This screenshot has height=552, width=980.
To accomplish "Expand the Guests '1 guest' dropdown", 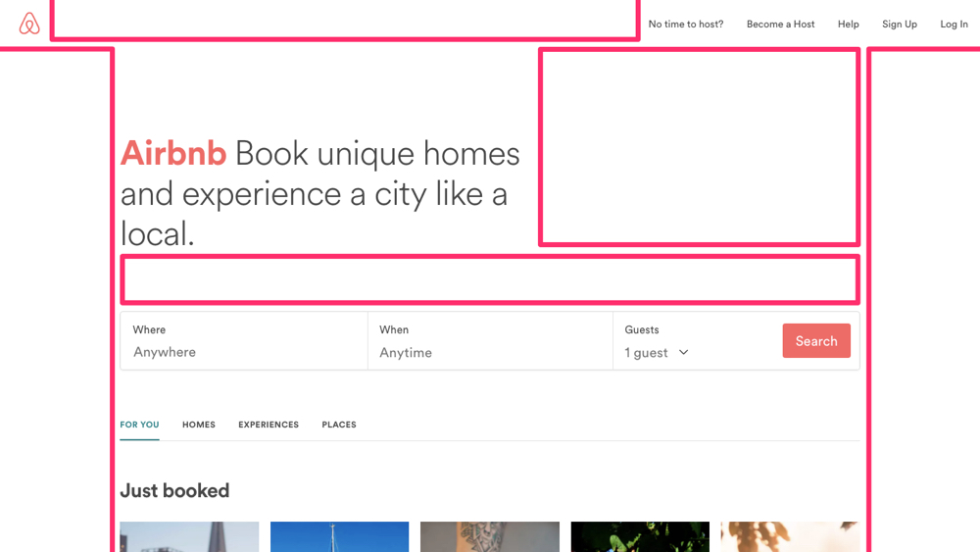I will (x=657, y=353).
